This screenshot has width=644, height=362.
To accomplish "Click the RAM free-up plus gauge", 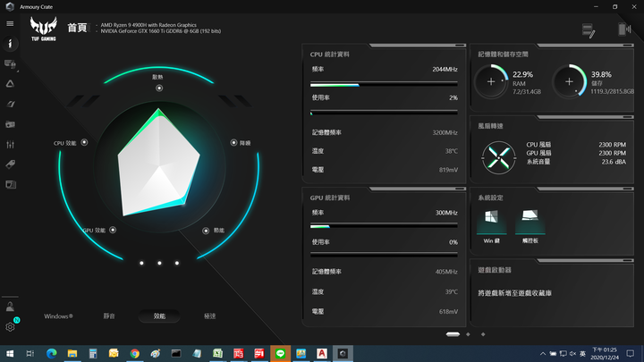I will tap(491, 81).
